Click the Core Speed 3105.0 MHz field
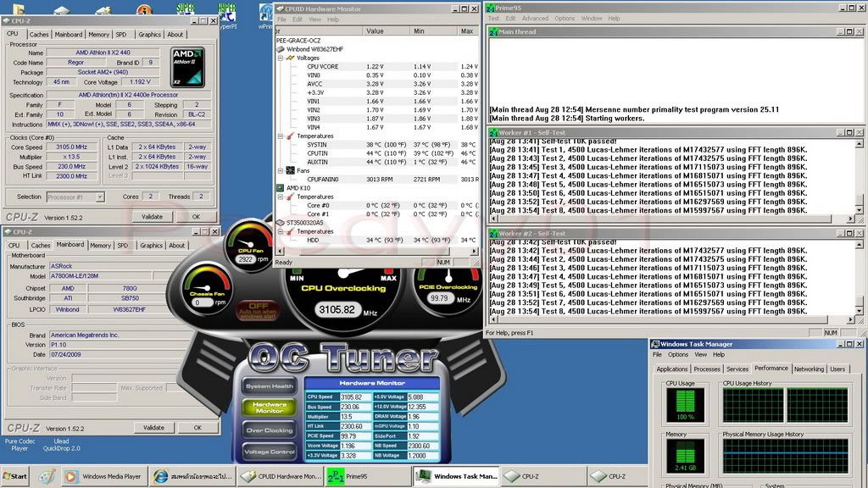The width and height of the screenshot is (868, 488). coord(71,147)
